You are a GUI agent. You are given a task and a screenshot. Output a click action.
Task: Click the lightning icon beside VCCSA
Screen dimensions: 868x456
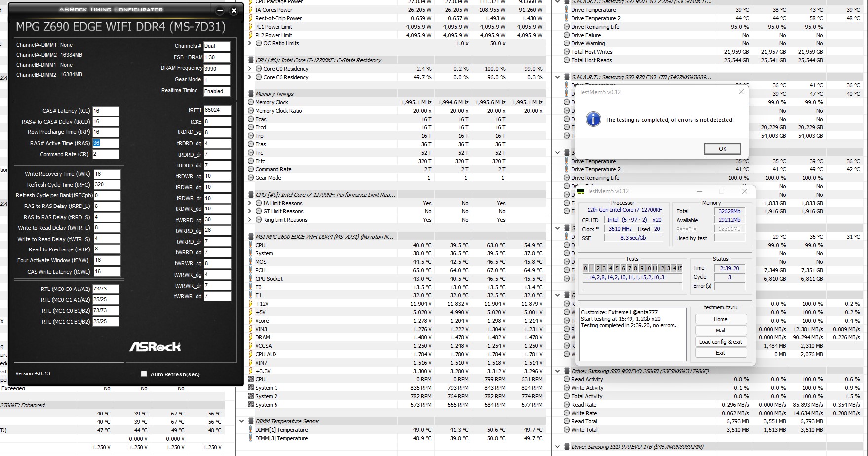pyautogui.click(x=251, y=346)
